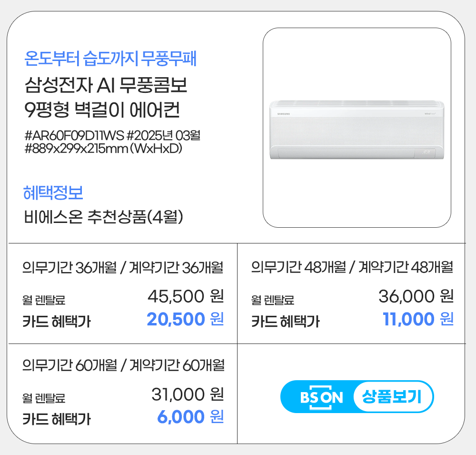
Task: Click the #889x299x215mm dimensions tag
Action: (x=104, y=148)
